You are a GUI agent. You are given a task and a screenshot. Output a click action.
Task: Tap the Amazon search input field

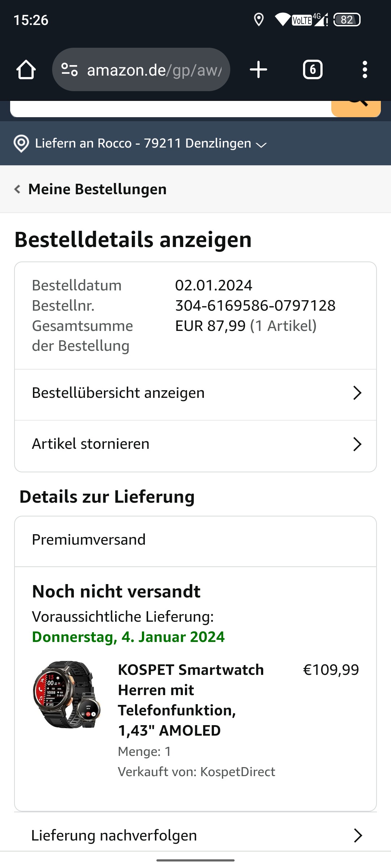coord(170,109)
